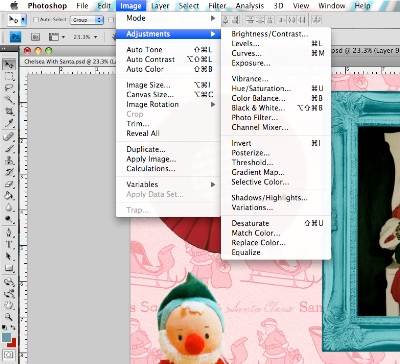This screenshot has width=400, height=364.
Task: Select the Pen tool
Action: 9,232
